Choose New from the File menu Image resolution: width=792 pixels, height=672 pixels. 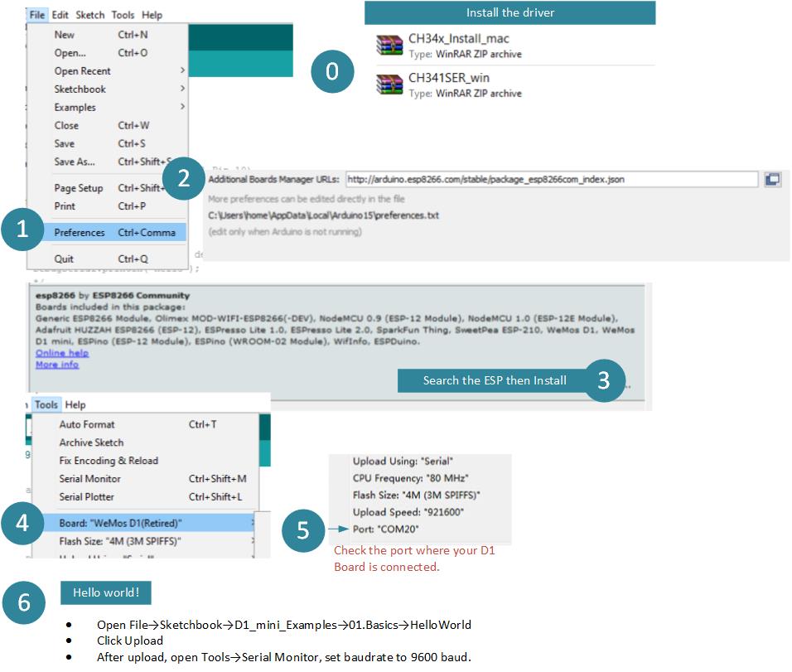[x=107, y=35]
